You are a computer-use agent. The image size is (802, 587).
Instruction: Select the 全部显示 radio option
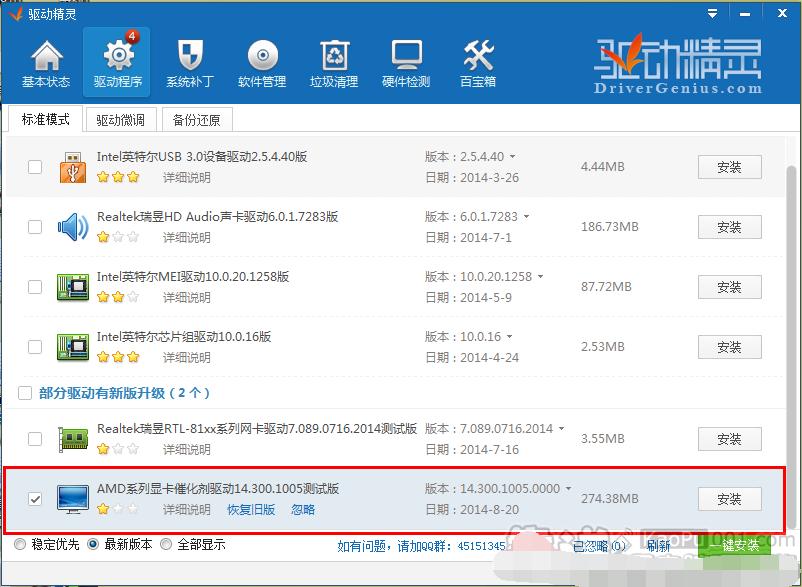(x=166, y=545)
